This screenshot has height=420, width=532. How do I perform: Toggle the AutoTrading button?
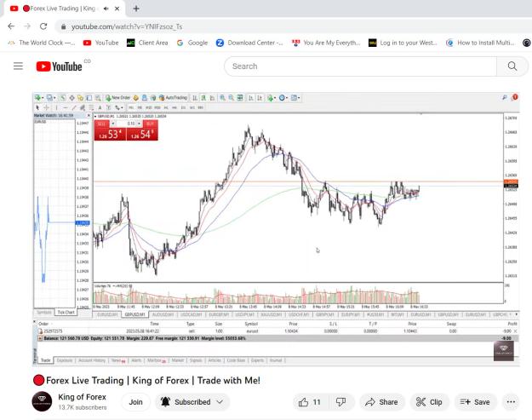coord(173,98)
